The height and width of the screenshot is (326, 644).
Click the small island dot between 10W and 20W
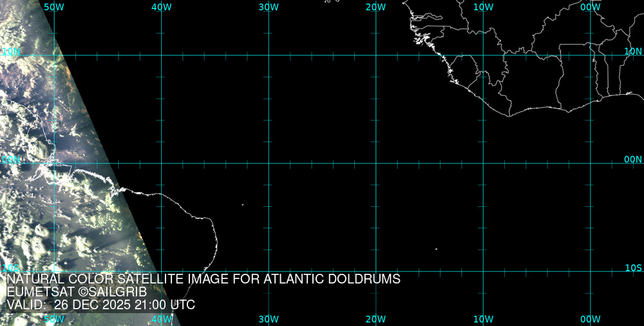coord(436,249)
